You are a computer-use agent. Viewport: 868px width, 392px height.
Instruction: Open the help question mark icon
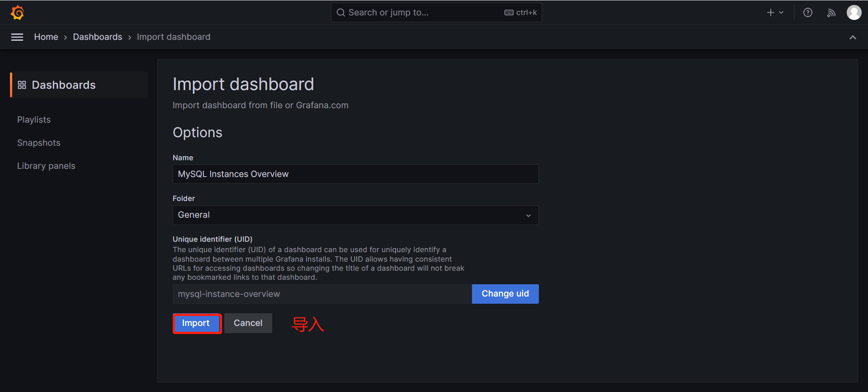pos(808,13)
